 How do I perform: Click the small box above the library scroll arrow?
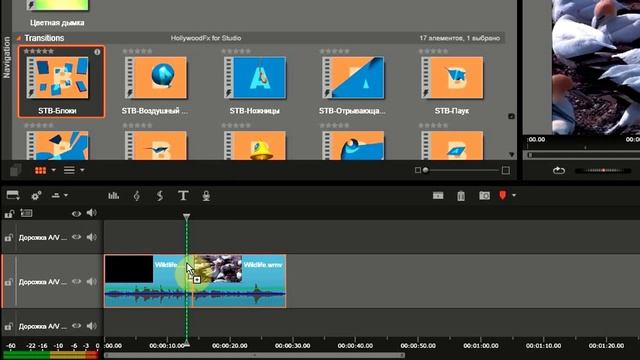511,116
